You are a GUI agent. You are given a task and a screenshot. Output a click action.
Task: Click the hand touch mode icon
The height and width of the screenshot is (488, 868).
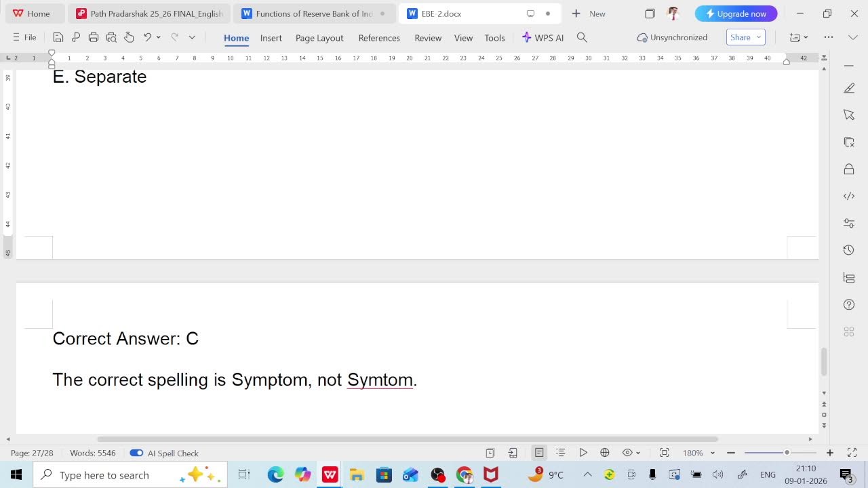tap(129, 38)
